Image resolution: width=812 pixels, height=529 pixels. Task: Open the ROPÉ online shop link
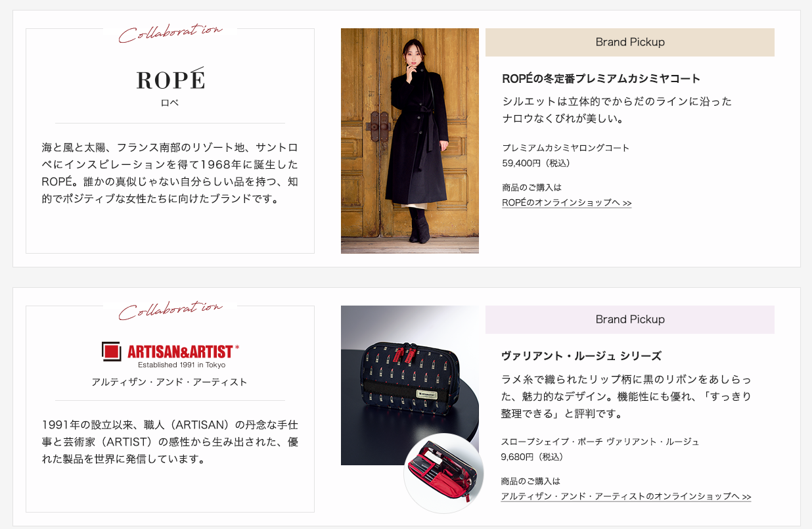pos(566,203)
